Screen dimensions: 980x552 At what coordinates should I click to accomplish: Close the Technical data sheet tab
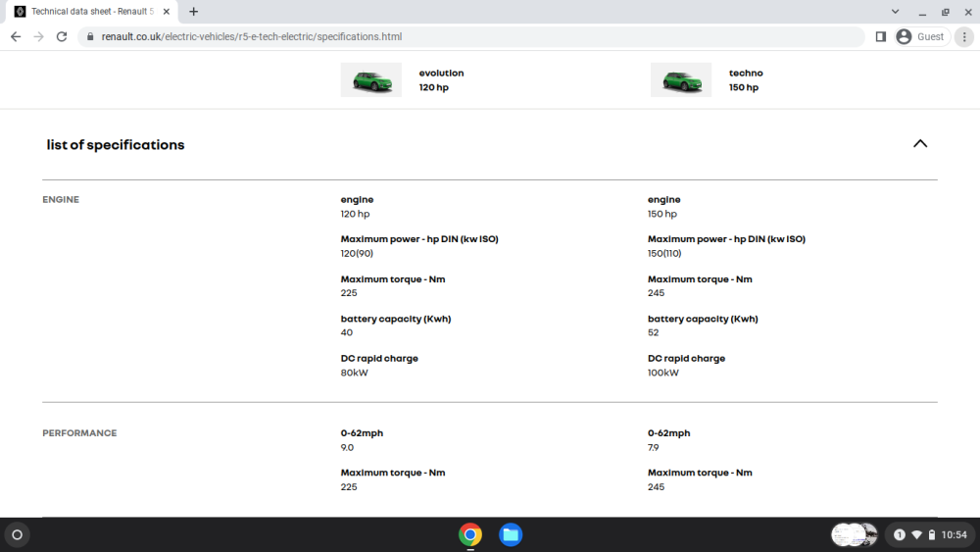(x=167, y=11)
